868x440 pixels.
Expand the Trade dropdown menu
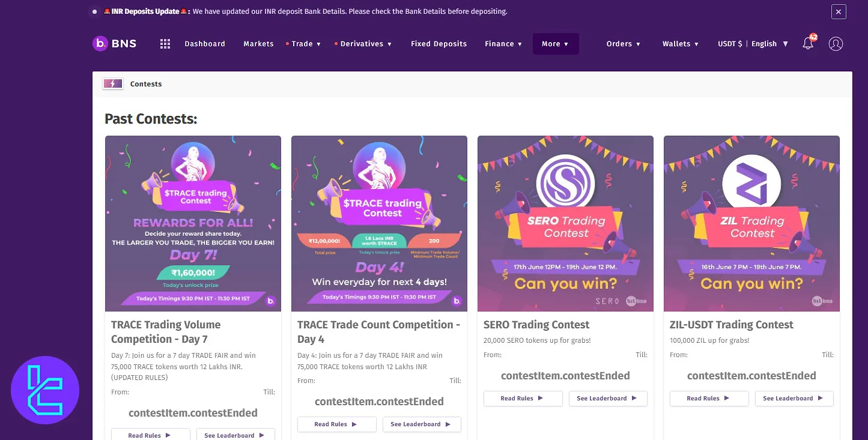point(304,43)
